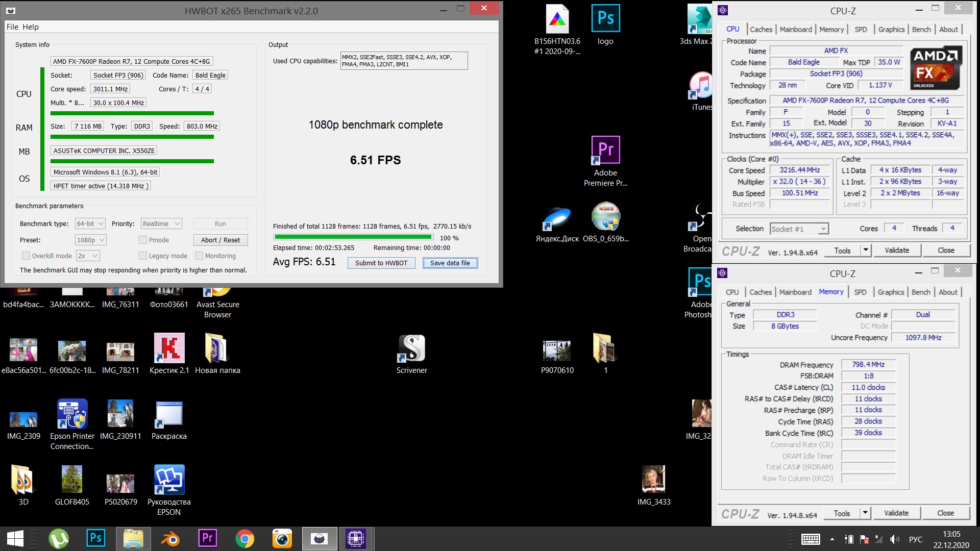980x551 pixels.
Task: Switch to CPU-Z in the taskbar
Action: coord(356,539)
